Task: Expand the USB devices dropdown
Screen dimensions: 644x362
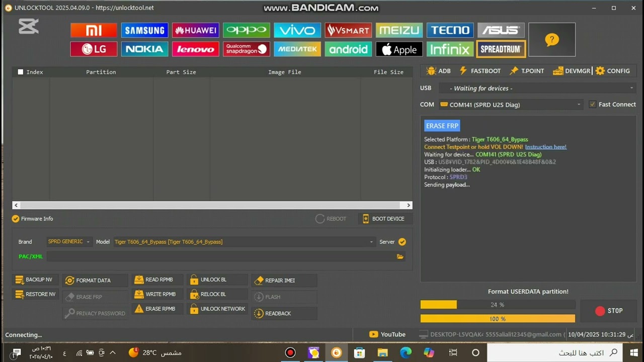Action: click(x=537, y=88)
